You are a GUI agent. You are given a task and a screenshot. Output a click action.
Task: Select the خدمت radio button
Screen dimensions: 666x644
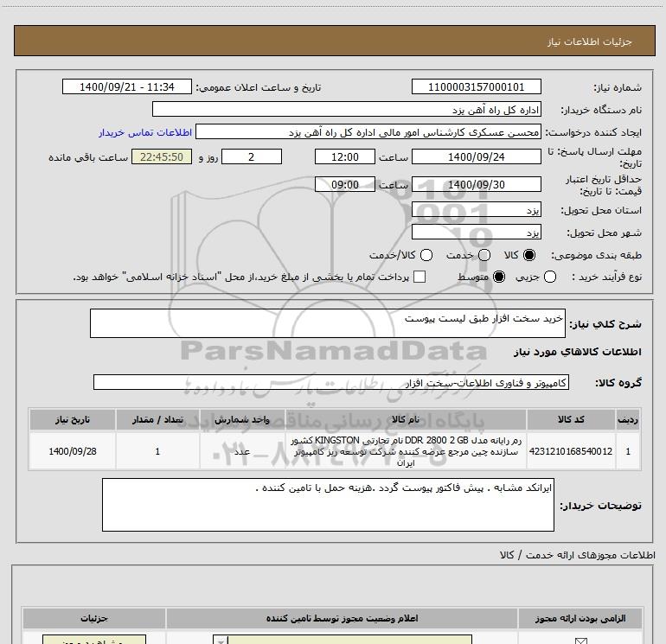(x=484, y=255)
